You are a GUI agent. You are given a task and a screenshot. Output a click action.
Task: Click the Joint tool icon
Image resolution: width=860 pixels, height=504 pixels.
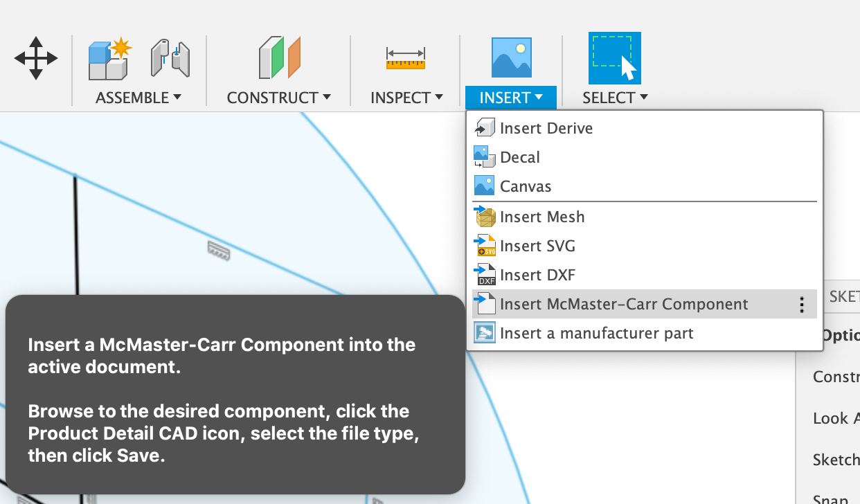(170, 58)
